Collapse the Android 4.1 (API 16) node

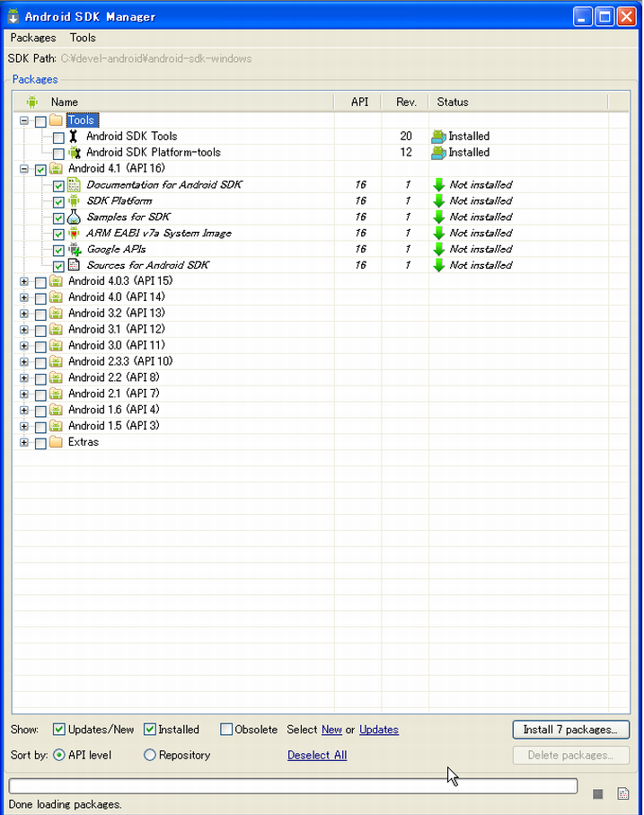click(x=24, y=169)
